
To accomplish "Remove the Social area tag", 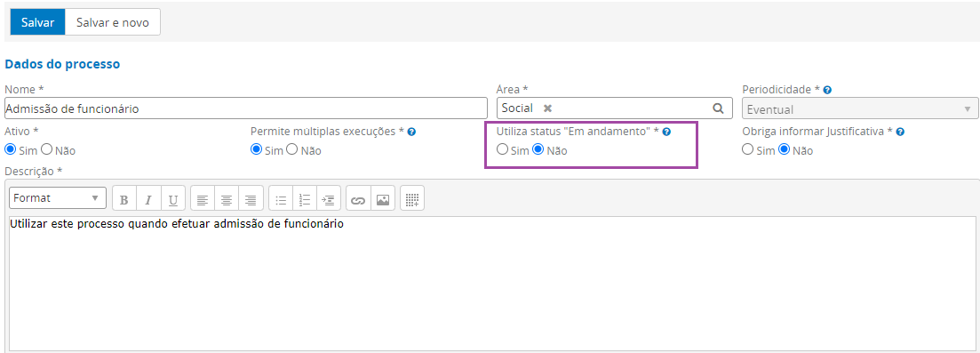I will [547, 108].
